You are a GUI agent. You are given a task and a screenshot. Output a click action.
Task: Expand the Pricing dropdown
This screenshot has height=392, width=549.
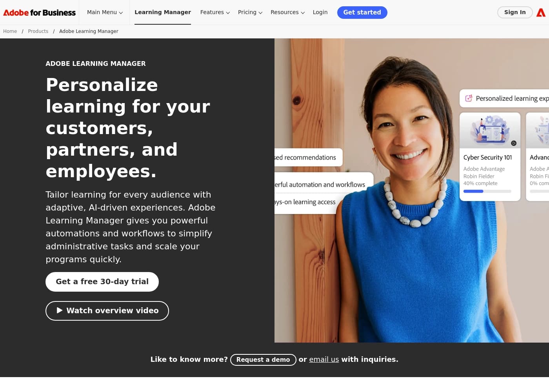click(250, 13)
